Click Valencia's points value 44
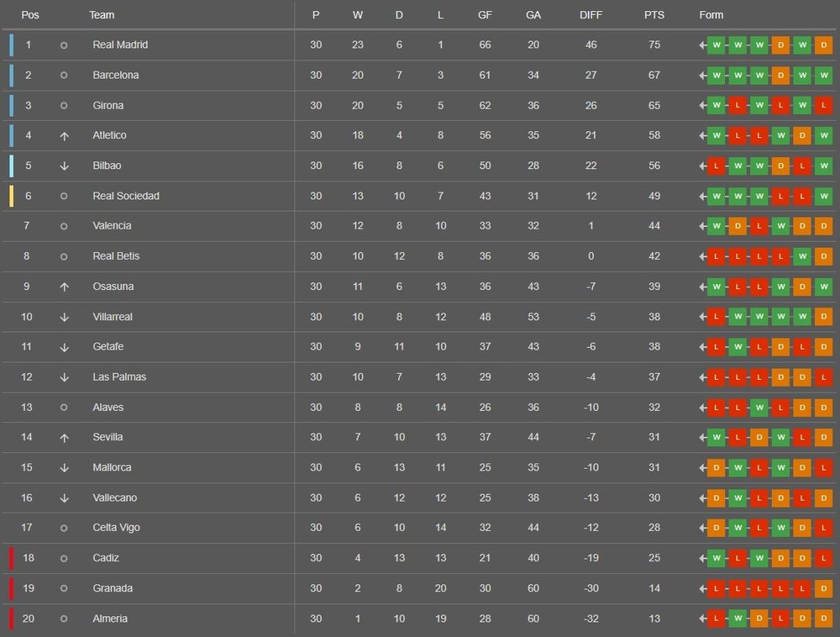Image resolution: width=840 pixels, height=637 pixels. pos(655,226)
